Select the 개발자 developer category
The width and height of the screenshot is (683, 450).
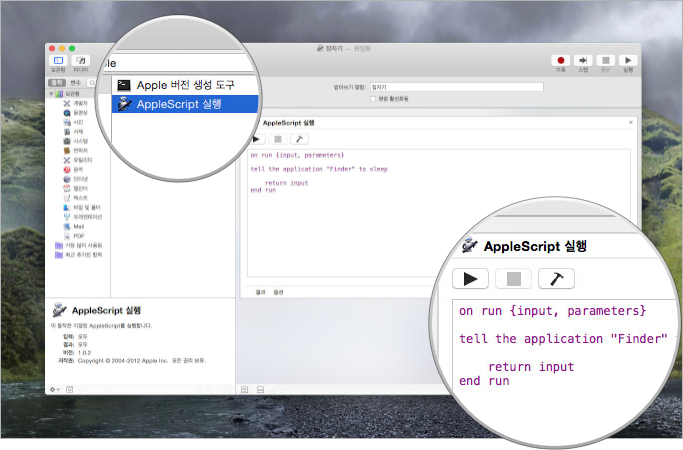pyautogui.click(x=75, y=103)
